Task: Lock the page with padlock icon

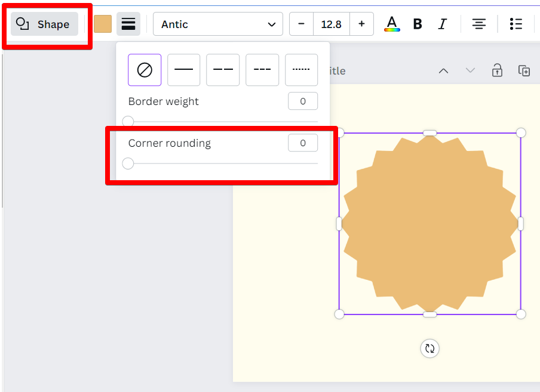Action: coord(497,70)
